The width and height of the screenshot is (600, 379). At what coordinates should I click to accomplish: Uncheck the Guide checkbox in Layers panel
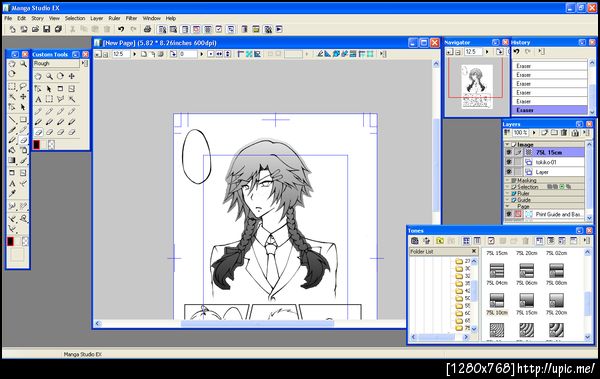514,200
